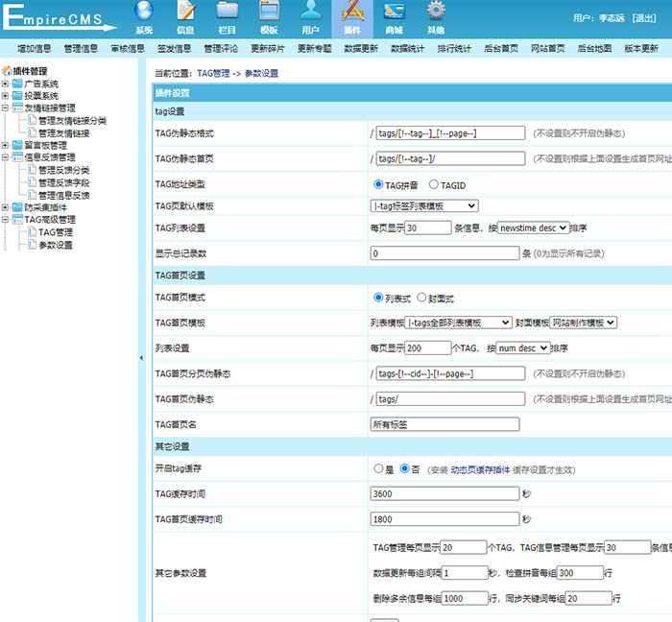Open TAG管理 in sidebar tree
Viewport: 672px width, 622px height.
pyautogui.click(x=56, y=232)
